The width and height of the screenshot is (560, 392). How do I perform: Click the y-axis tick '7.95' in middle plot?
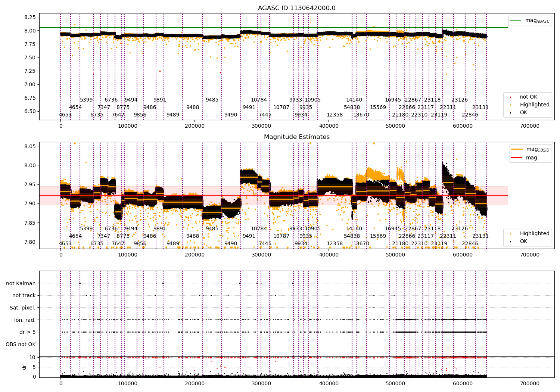30,185
